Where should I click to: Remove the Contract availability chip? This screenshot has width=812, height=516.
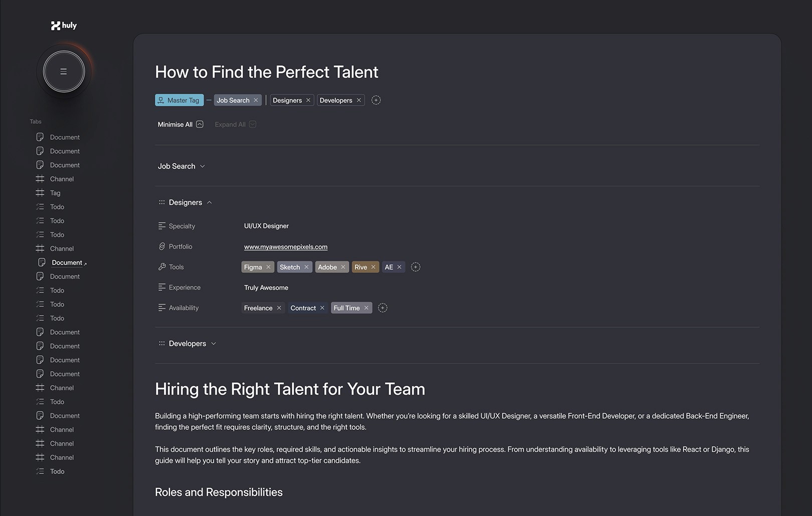[x=322, y=308]
